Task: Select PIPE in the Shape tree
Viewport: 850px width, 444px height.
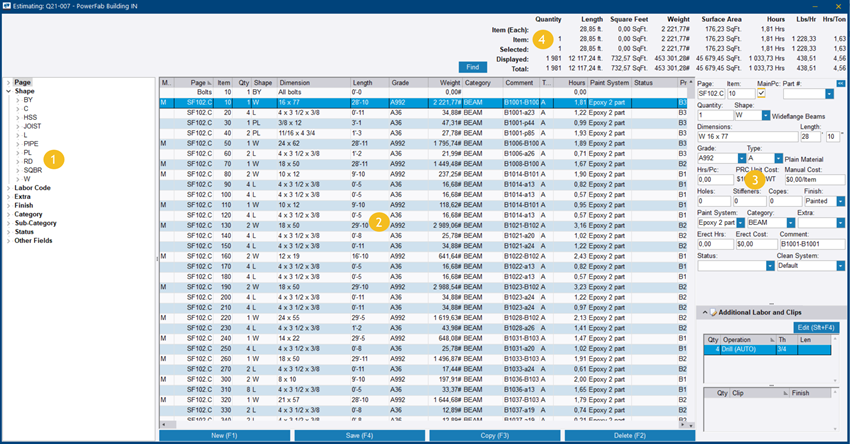Action: [32, 145]
